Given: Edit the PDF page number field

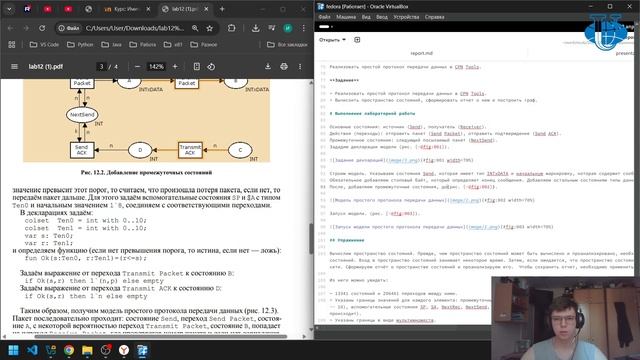Looking at the screenshot, I should [101, 67].
